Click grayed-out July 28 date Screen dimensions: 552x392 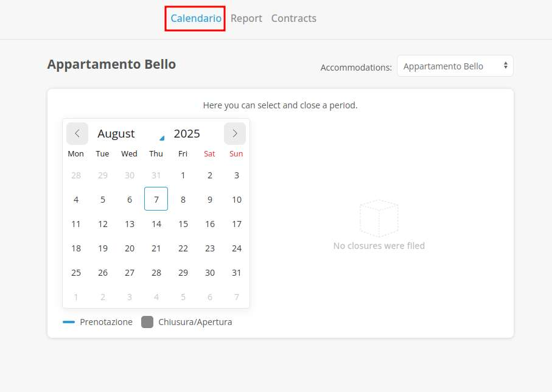[76, 175]
